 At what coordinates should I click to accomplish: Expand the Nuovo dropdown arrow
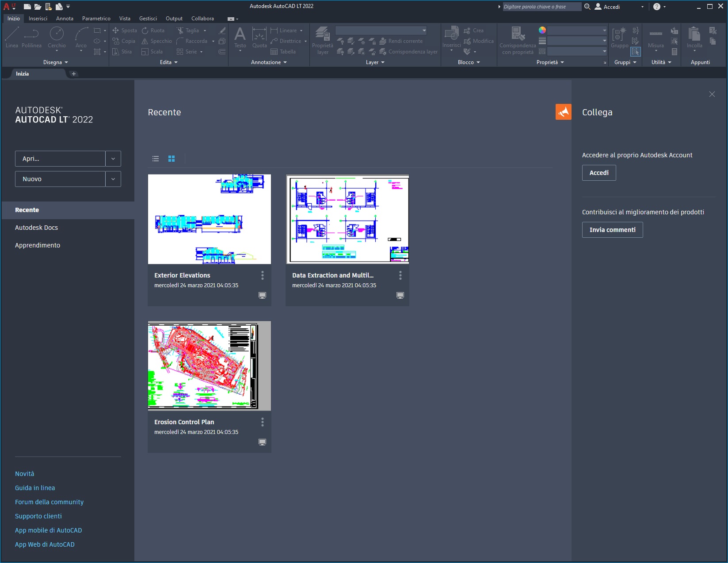click(x=113, y=179)
